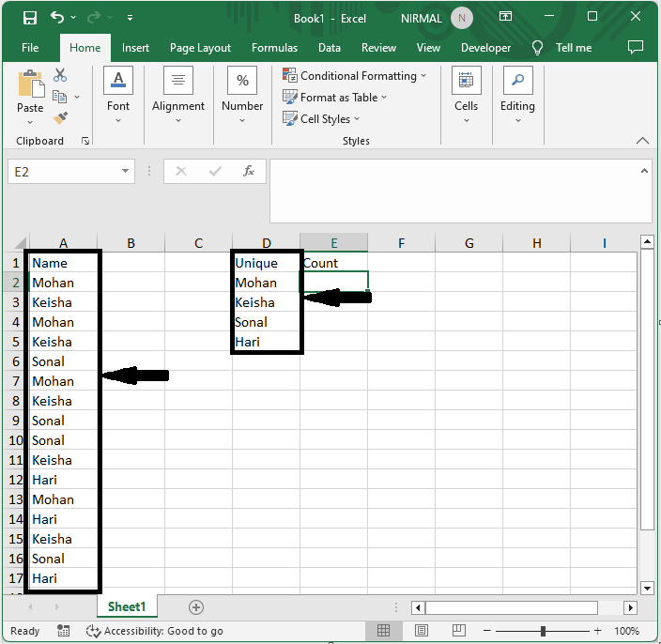Image resolution: width=661 pixels, height=644 pixels.
Task: Zoom out with minus button
Action: click(487, 631)
